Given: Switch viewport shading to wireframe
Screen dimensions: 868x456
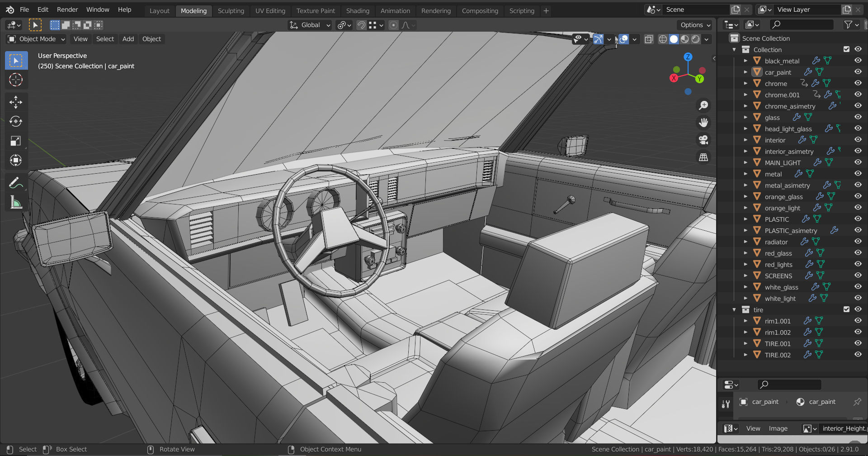Looking at the screenshot, I should pyautogui.click(x=663, y=39).
